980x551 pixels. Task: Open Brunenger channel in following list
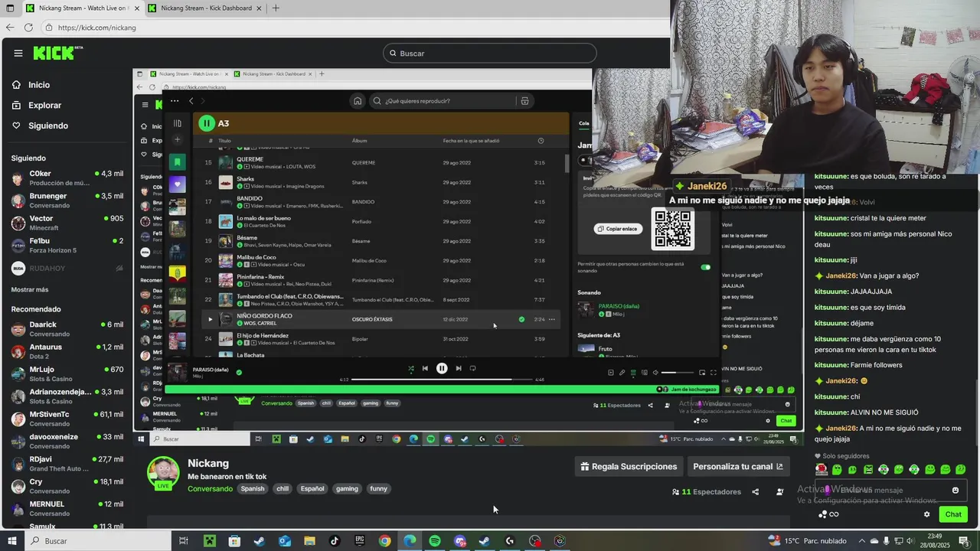tap(67, 201)
